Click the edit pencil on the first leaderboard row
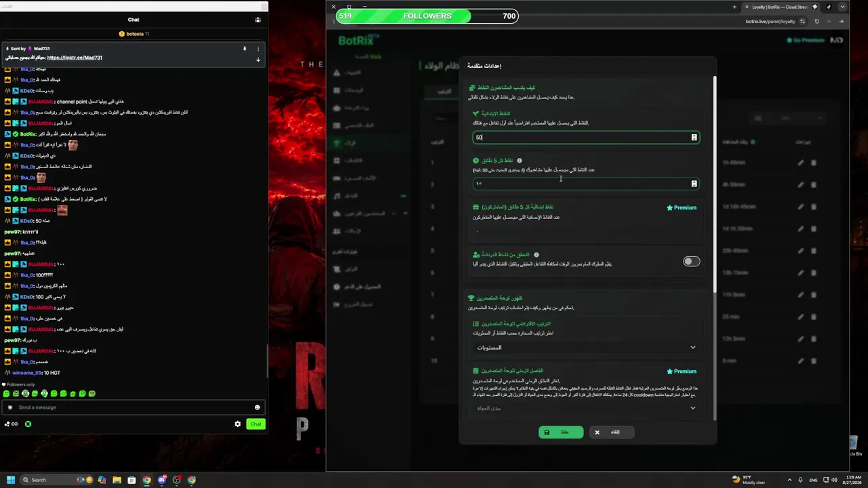Image resolution: width=868 pixels, height=488 pixels. click(801, 163)
